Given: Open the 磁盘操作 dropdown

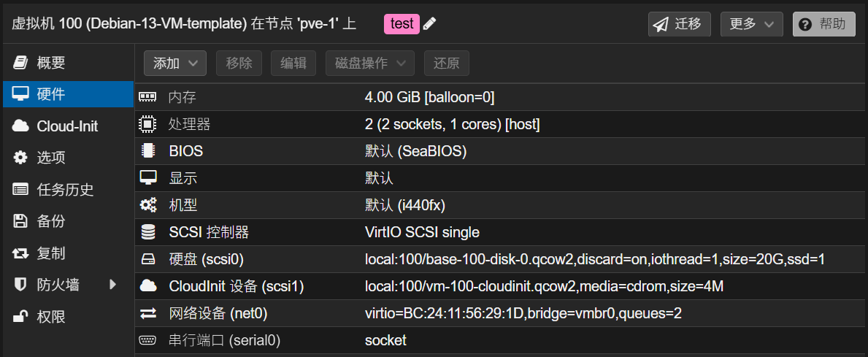Looking at the screenshot, I should (369, 64).
